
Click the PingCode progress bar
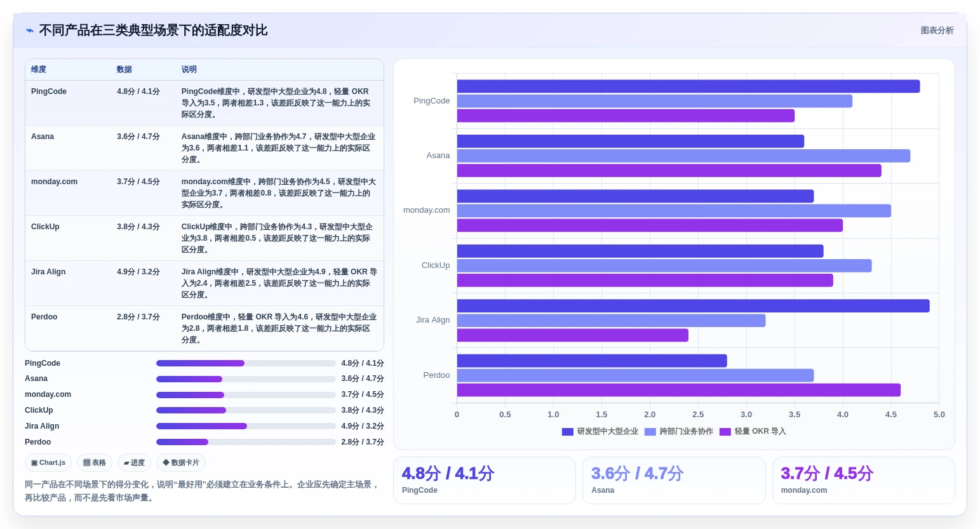point(246,363)
